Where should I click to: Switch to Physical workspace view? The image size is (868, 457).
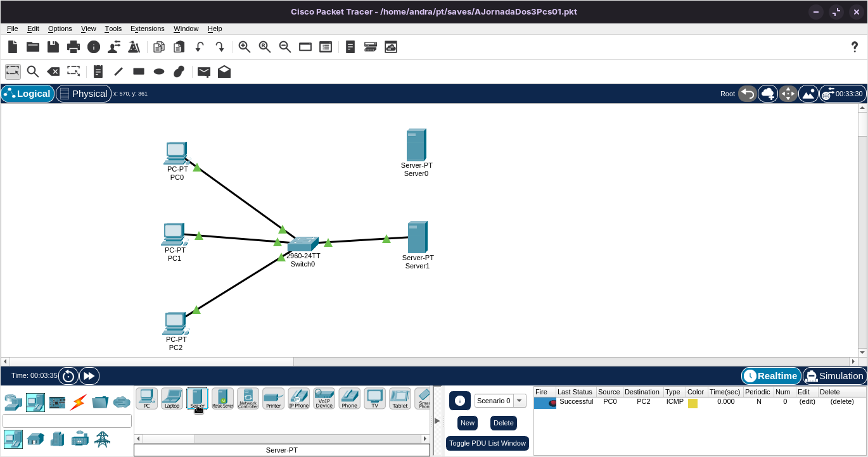pos(84,94)
